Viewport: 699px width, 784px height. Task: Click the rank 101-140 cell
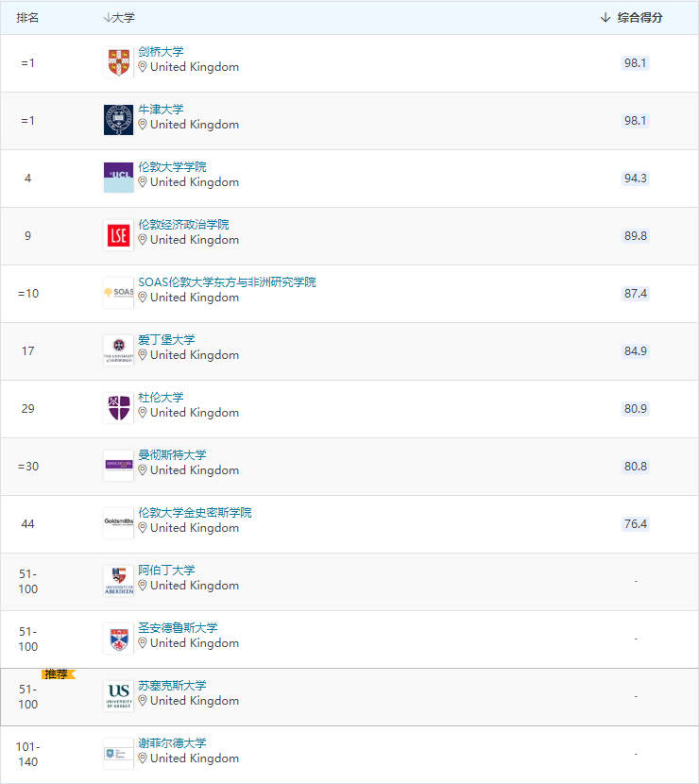[x=28, y=754]
